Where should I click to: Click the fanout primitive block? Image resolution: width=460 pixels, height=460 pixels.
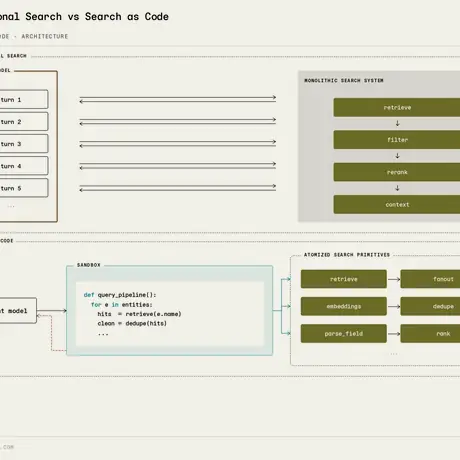pos(430,279)
